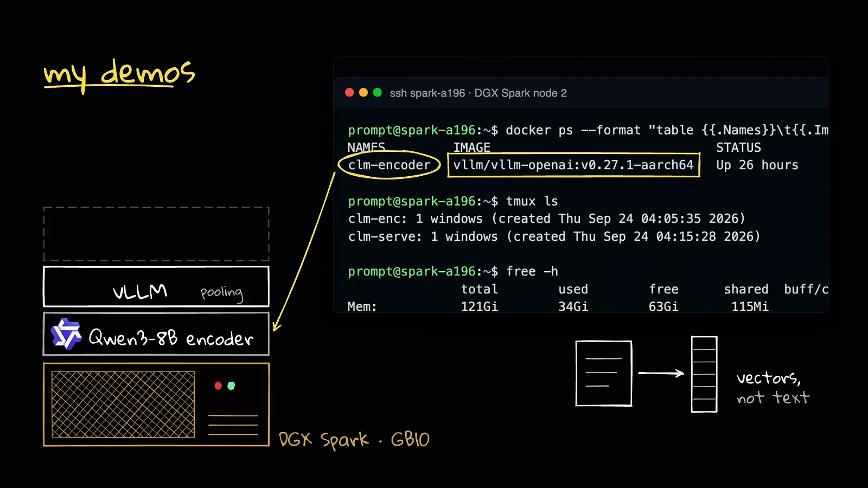Click the red close dot in terminal
Screen dimensions: 868x488
click(349, 93)
